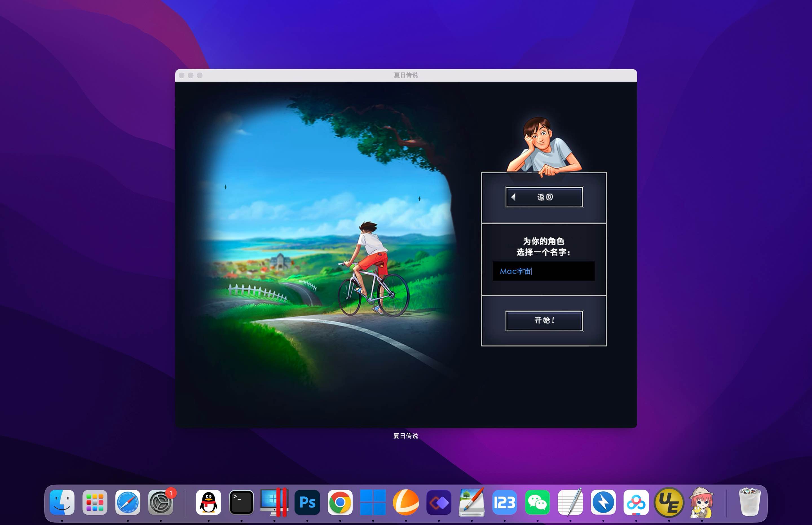Image resolution: width=812 pixels, height=525 pixels.
Task: Click the 夏日传说 window title text
Action: click(x=406, y=75)
